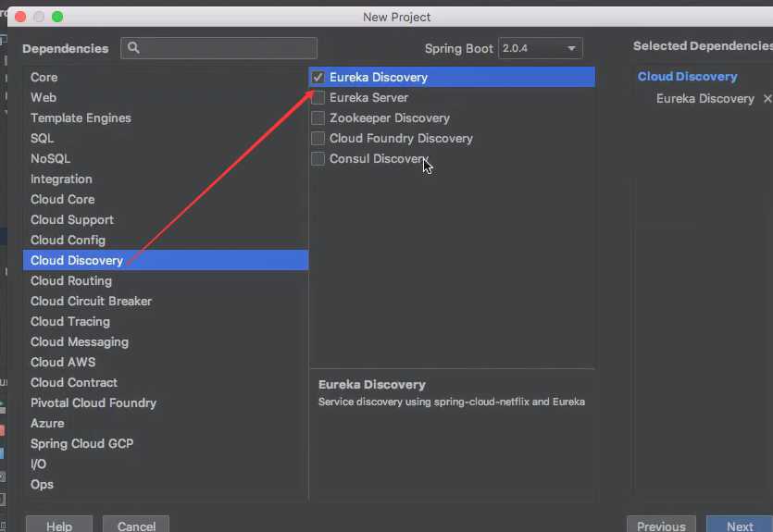This screenshot has height=532, width=773.
Task: Select the Cloud Discovery category
Action: click(165, 260)
